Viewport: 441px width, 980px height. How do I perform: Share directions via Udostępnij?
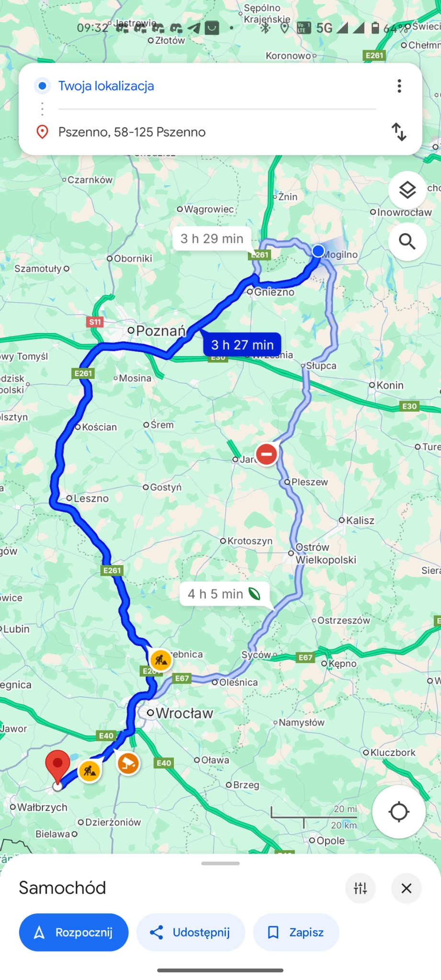point(191,932)
